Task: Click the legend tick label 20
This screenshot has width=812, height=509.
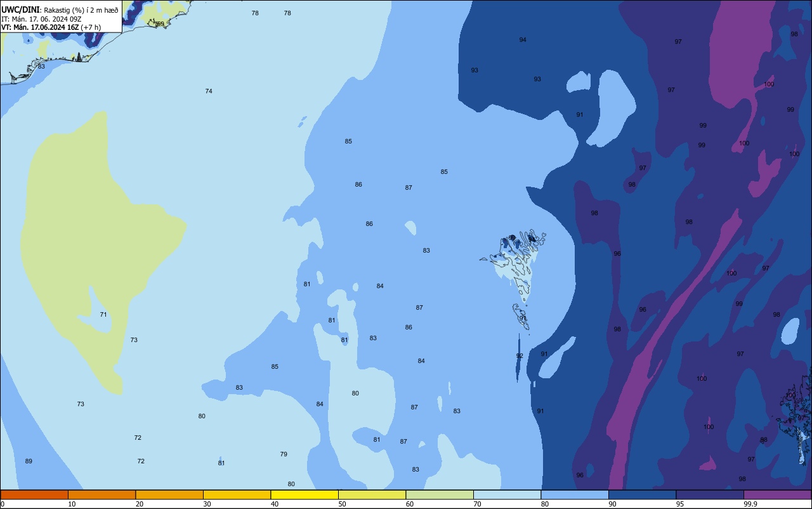Action: click(140, 504)
